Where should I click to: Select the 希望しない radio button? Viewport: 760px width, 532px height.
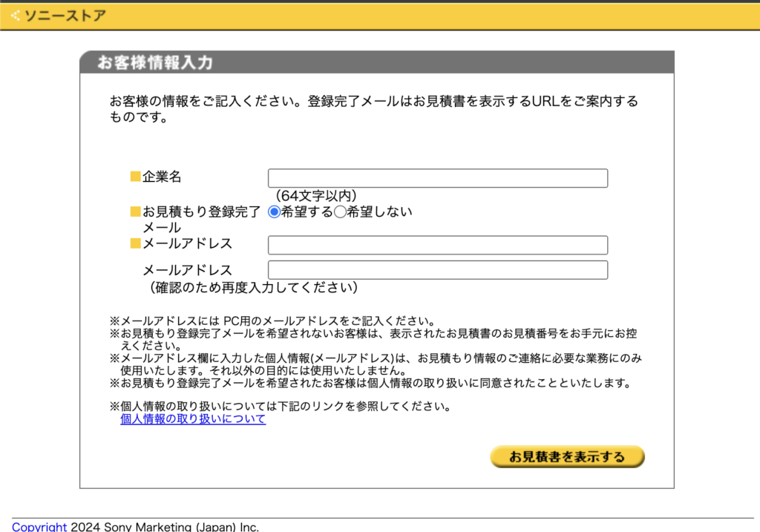(340, 212)
